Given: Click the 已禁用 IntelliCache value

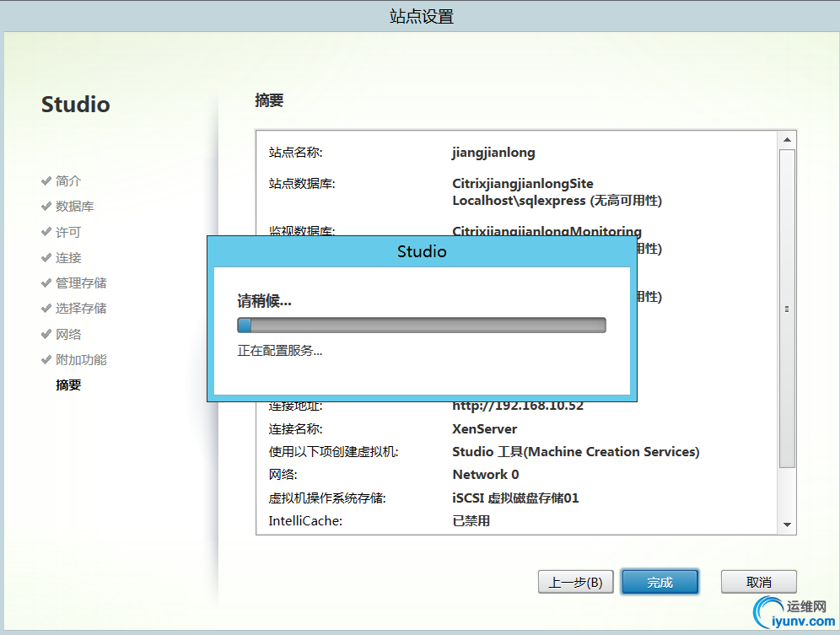Looking at the screenshot, I should (x=471, y=521).
